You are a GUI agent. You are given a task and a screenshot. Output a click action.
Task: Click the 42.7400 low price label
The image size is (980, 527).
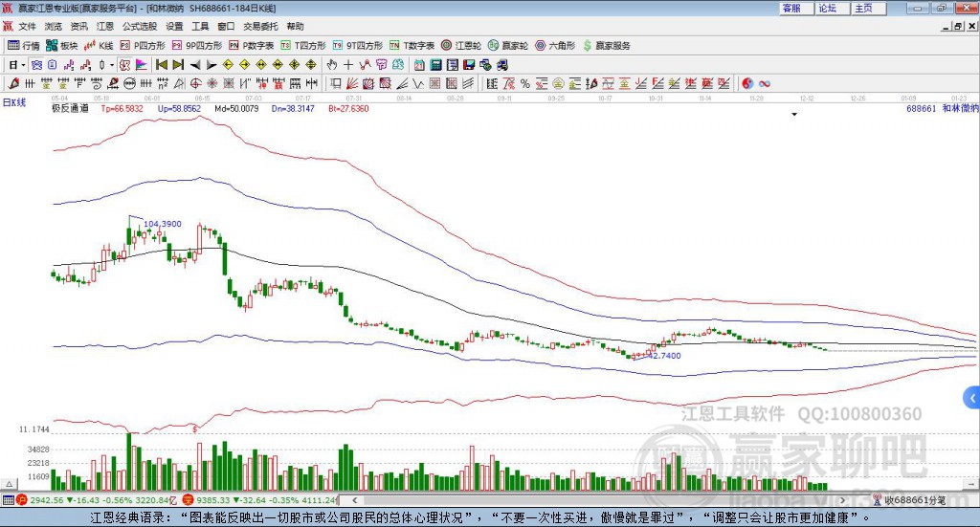pyautogui.click(x=665, y=355)
